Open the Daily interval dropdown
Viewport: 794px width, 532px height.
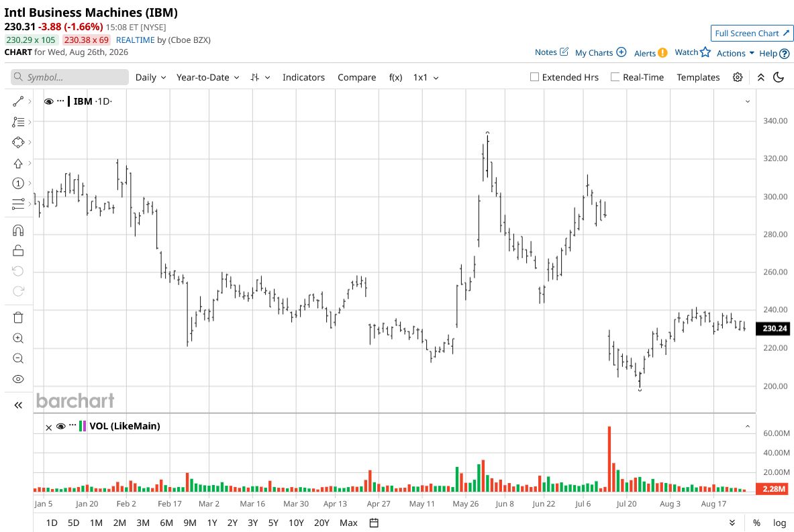click(x=150, y=77)
